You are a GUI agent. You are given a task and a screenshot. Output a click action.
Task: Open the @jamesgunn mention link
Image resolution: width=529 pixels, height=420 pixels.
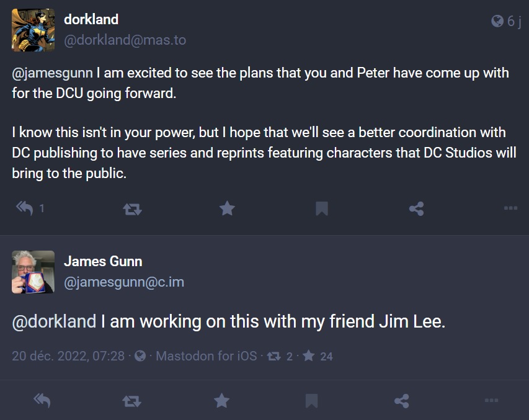(x=52, y=73)
